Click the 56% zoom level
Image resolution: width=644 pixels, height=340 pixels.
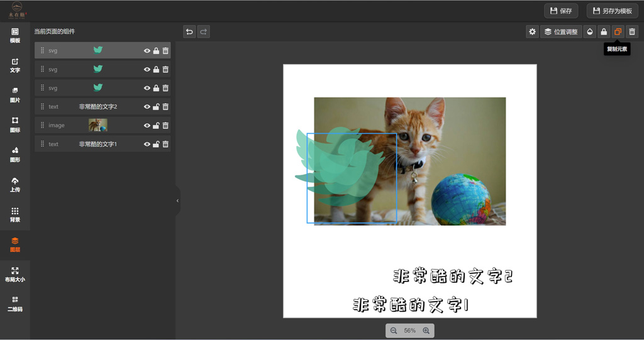coord(410,331)
